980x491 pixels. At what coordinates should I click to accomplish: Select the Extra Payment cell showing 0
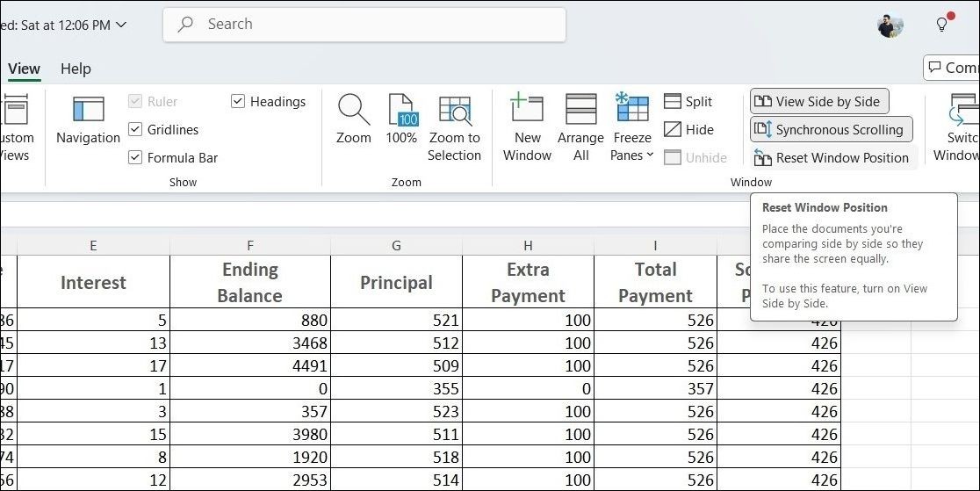click(x=528, y=388)
